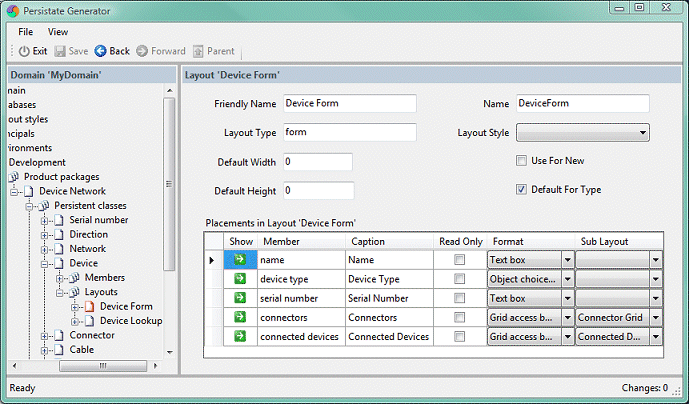Click the Network class page icon

pos(59,249)
